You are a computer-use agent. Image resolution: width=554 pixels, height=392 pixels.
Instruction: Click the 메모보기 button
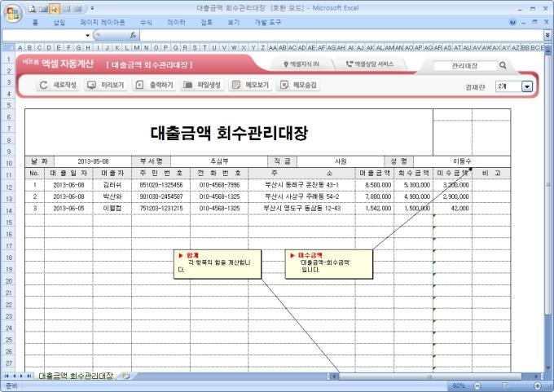(250, 85)
